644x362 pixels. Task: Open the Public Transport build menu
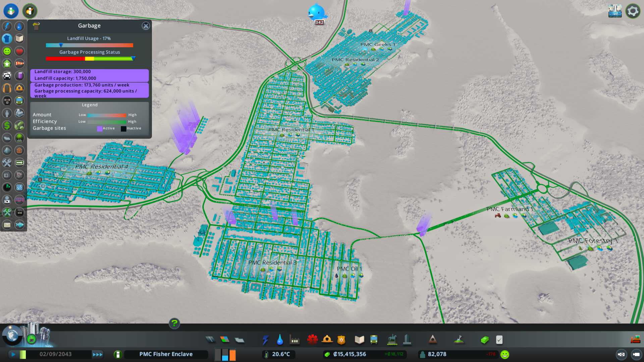[374, 340]
